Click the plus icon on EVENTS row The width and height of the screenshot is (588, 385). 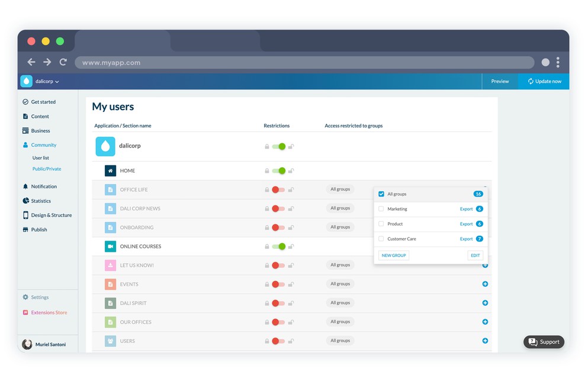point(485,284)
